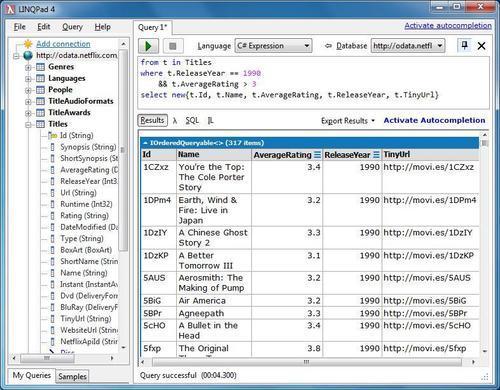The image size is (500, 390).
Task: Select the BoxArt (BoxArt) tree item
Action: point(86,250)
